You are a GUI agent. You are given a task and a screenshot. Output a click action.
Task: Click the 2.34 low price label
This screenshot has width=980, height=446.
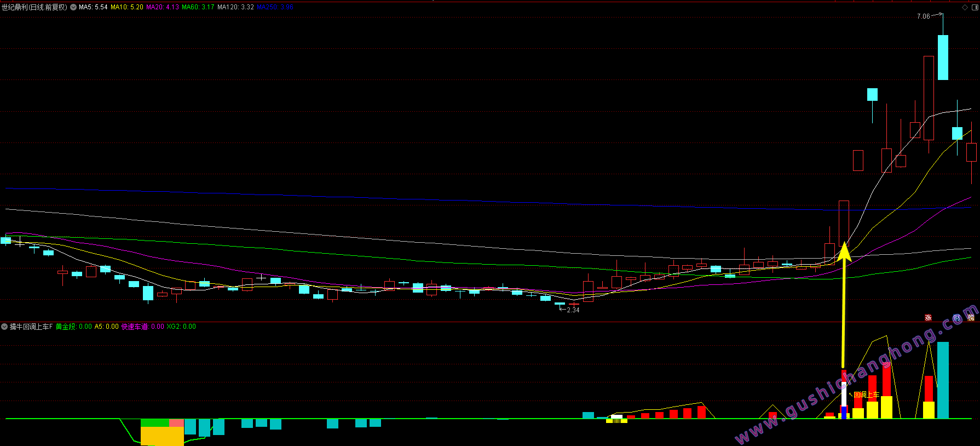(x=573, y=310)
